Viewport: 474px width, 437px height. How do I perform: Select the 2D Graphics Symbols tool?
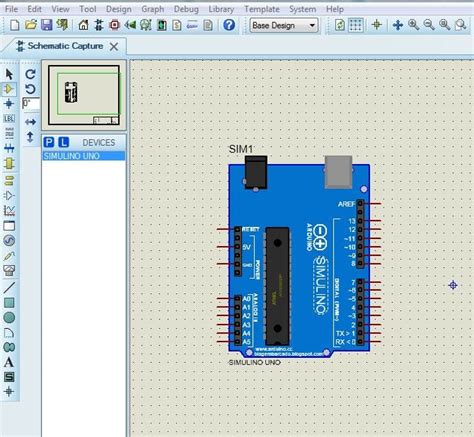point(9,377)
